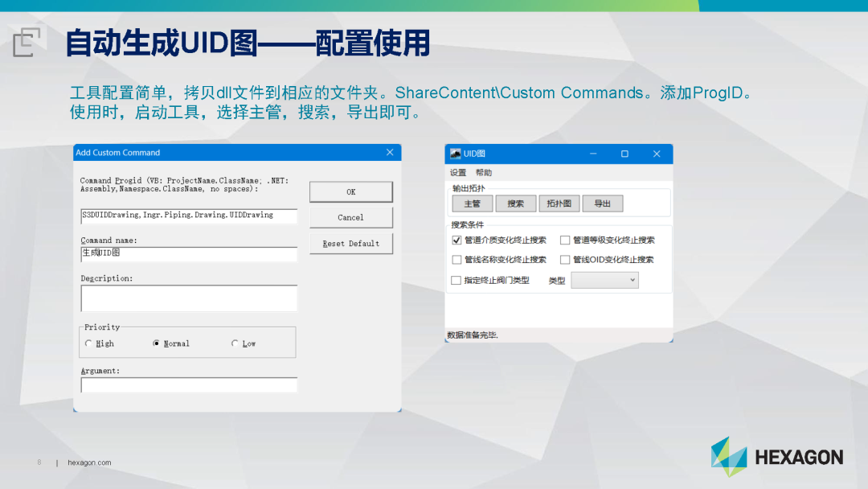Minimize the UID图 window
This screenshot has width=868, height=489.
click(x=593, y=154)
